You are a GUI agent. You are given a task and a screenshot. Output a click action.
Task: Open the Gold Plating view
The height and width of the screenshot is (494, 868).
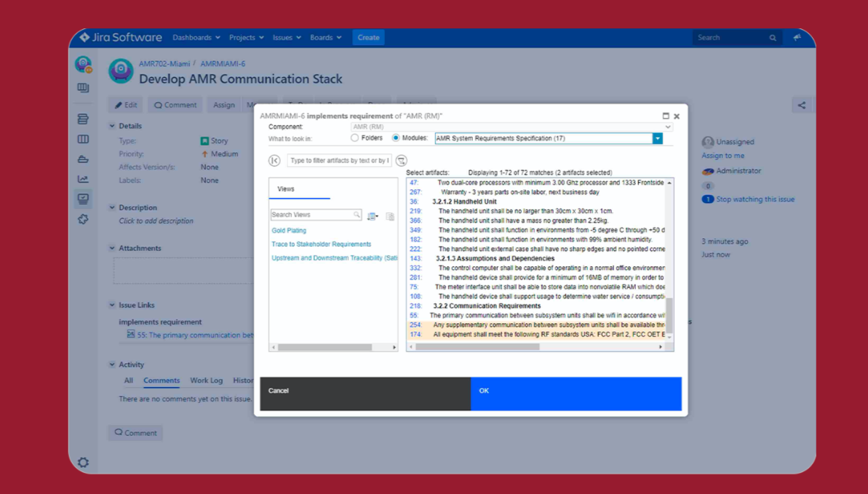tap(289, 231)
